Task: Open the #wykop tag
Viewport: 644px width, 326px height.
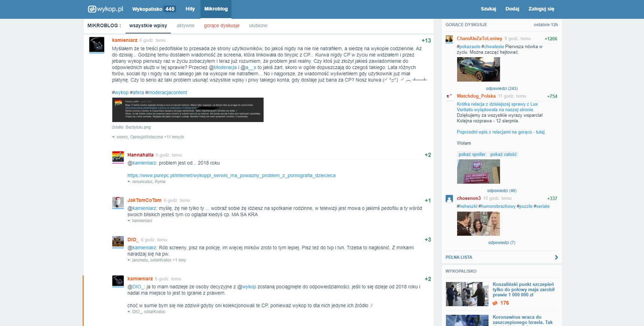Action: (120, 92)
